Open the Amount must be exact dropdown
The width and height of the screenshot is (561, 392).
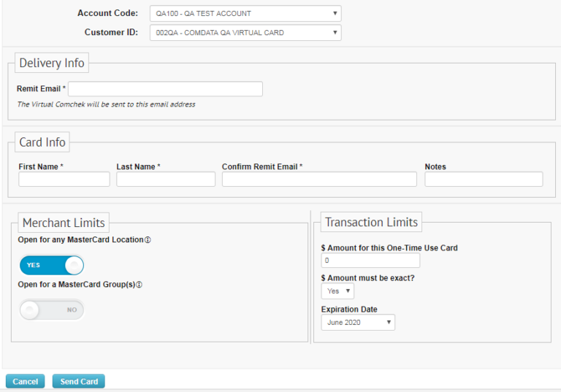[x=337, y=291]
